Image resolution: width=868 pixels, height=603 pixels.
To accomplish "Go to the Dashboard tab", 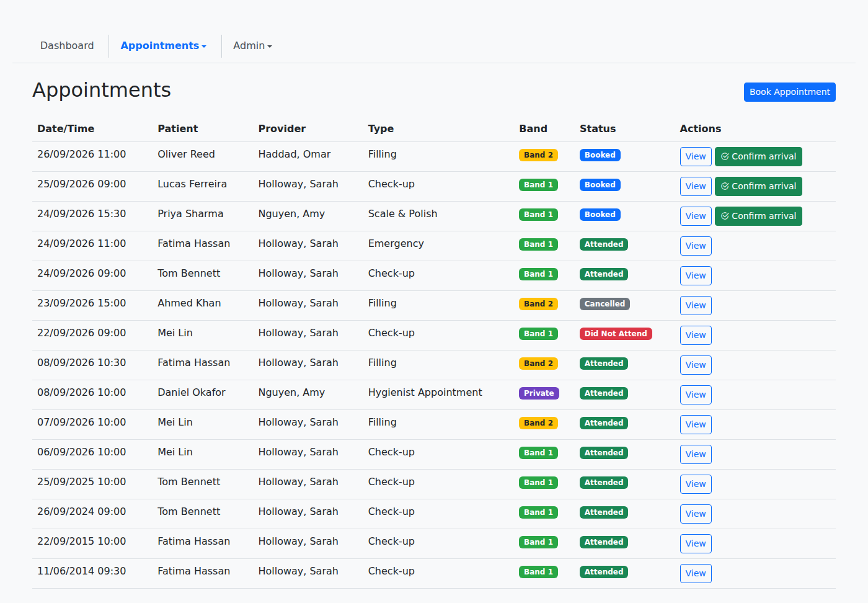I will point(67,46).
